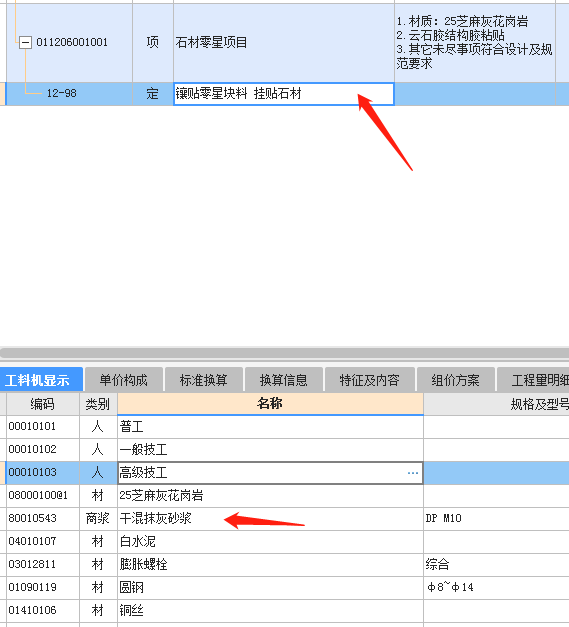The height and width of the screenshot is (627, 569).
Task: Click the 规格及型号 column header
Action: (x=497, y=404)
